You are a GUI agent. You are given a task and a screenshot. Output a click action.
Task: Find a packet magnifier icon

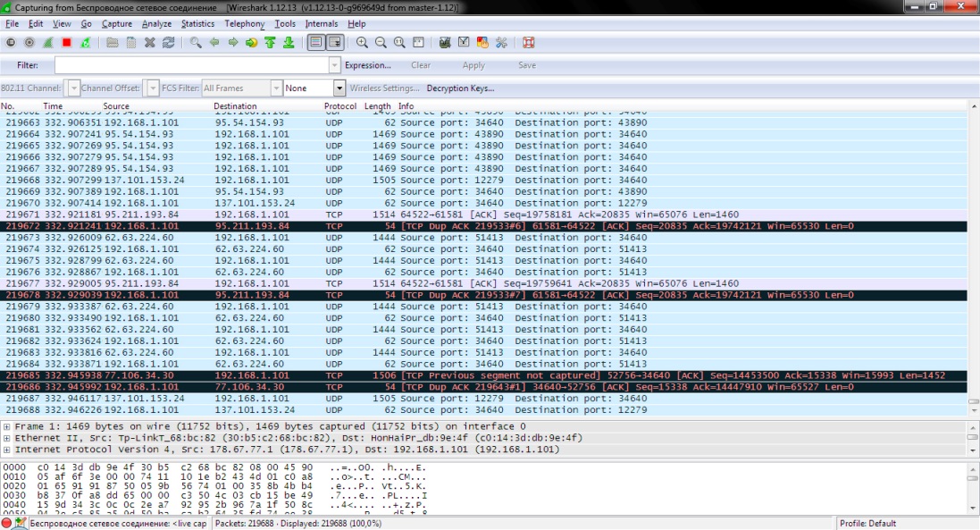[196, 43]
